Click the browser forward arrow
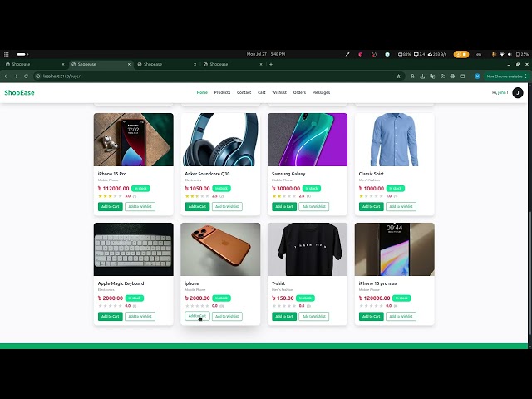The image size is (532, 399). tap(16, 76)
